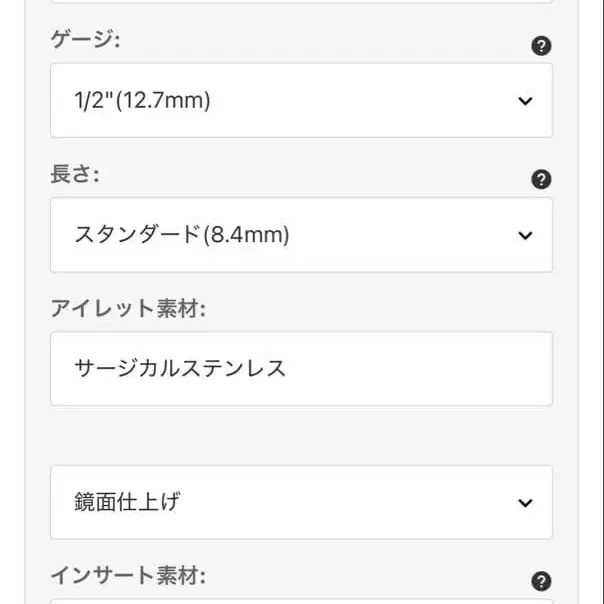The image size is (604, 604).
Task: Open the 鏡面仕上げ finish selector text
Action: (x=127, y=502)
